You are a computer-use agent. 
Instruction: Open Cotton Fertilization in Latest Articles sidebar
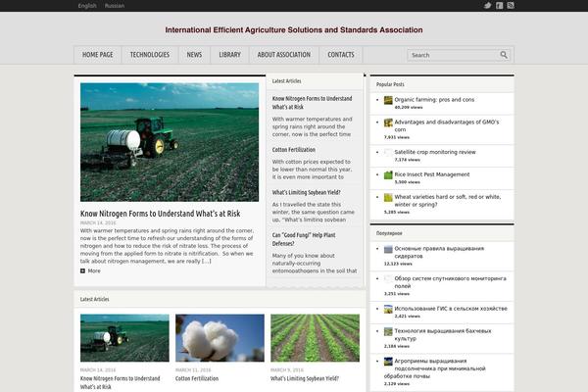point(294,150)
